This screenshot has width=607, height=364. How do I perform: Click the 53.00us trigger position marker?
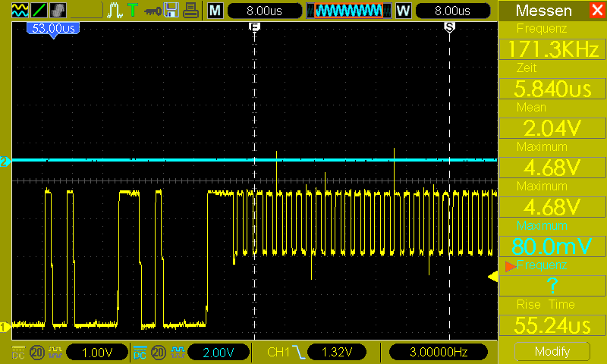click(x=53, y=30)
